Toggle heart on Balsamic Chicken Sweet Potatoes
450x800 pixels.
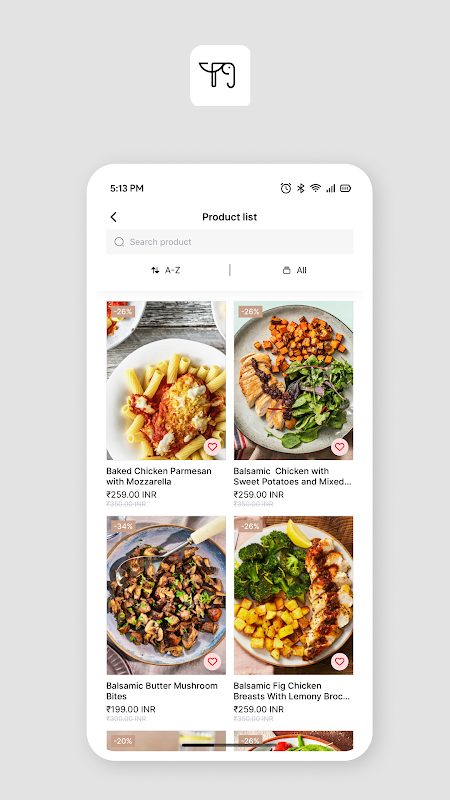[339, 447]
